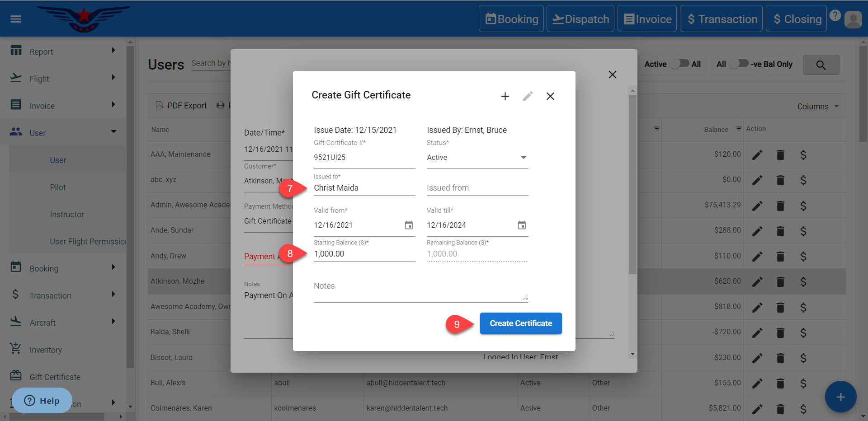Select Gift Certificate in the sidebar menu
The width and height of the screenshot is (868, 421).
coord(55,377)
